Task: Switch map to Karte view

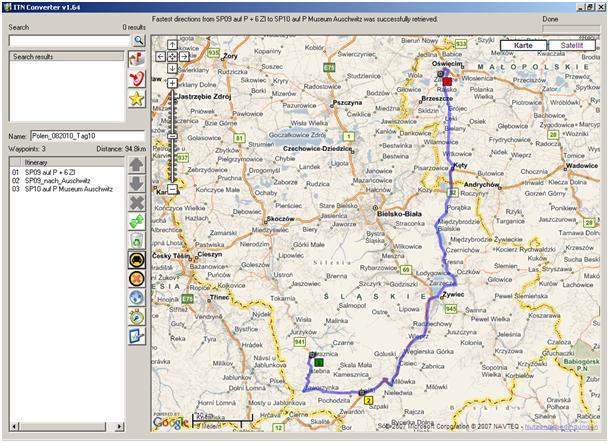Action: pyautogui.click(x=523, y=45)
